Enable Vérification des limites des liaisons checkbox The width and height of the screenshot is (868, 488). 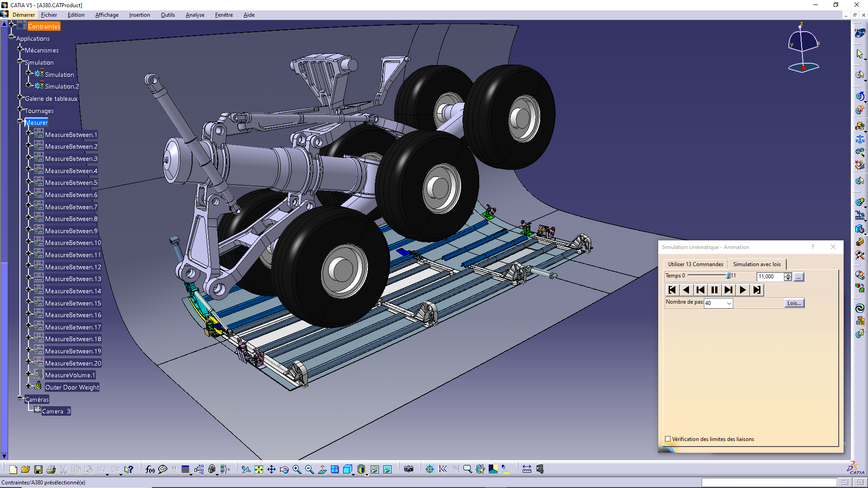668,439
